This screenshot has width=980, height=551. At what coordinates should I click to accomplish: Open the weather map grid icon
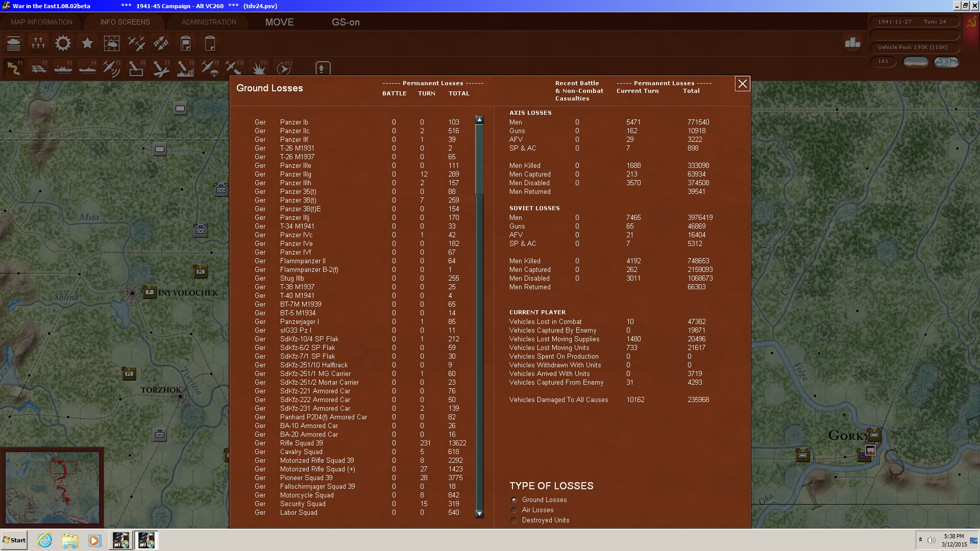coord(112,43)
